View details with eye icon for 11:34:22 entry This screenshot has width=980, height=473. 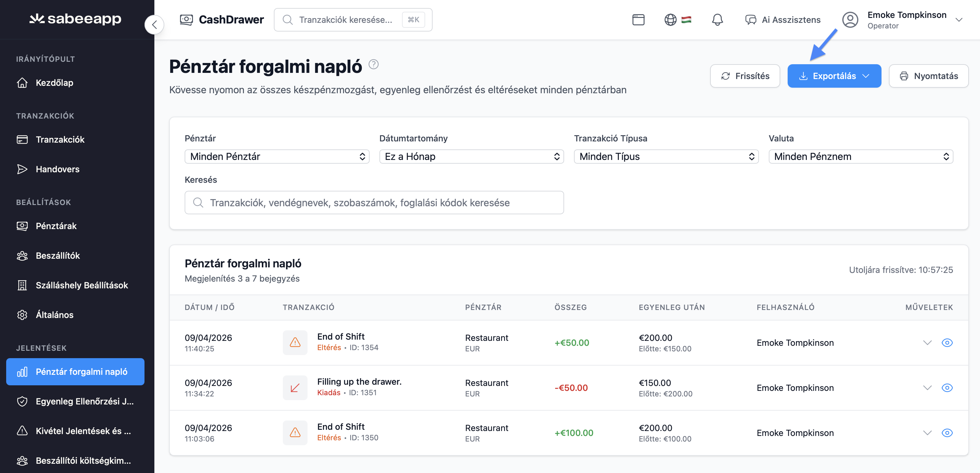pyautogui.click(x=947, y=388)
